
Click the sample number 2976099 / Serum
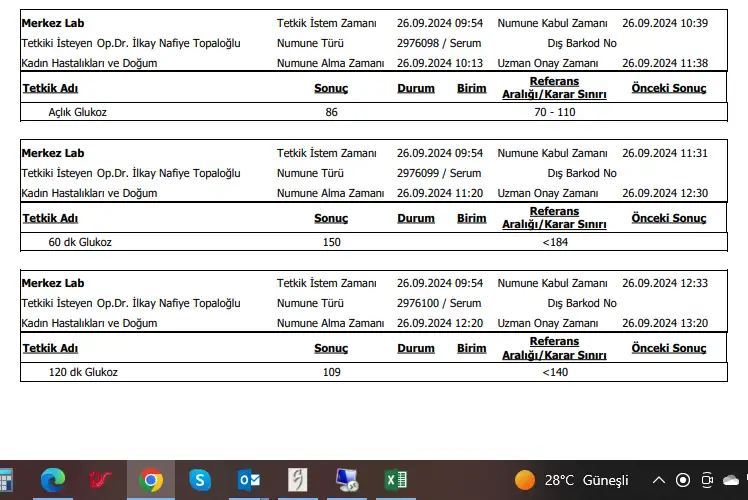click(439, 173)
